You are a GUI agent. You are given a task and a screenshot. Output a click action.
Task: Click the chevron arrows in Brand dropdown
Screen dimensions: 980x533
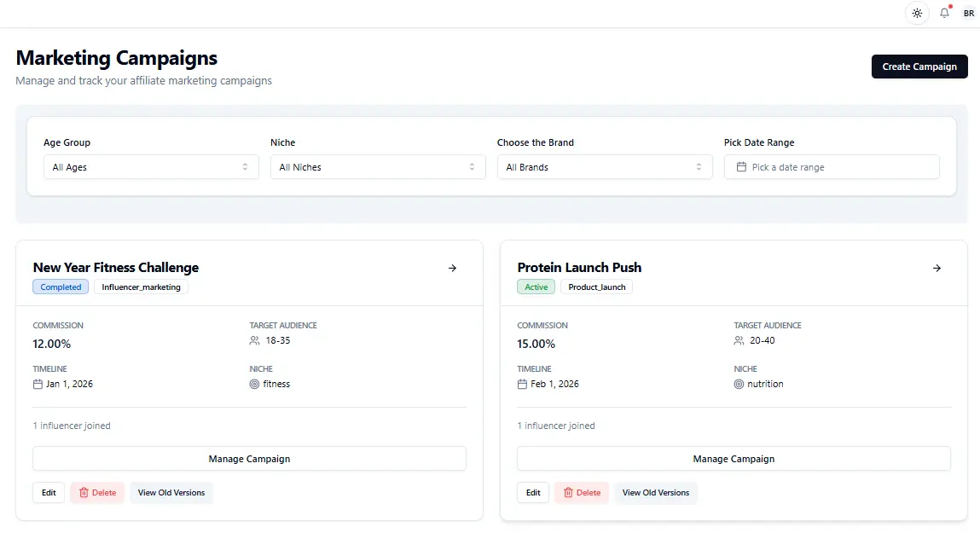(x=699, y=167)
